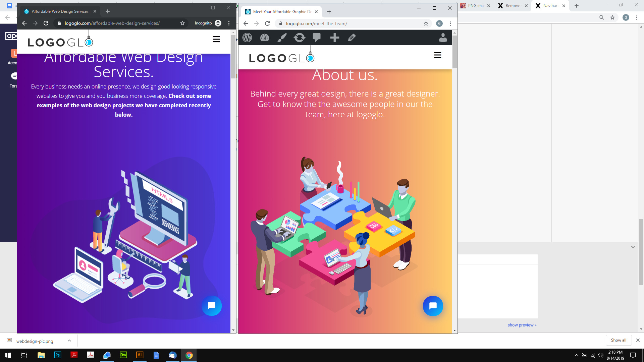Screen dimensions: 644x362
Task: Open Chrome three-dot menu in Incognito window
Action: coord(229,23)
